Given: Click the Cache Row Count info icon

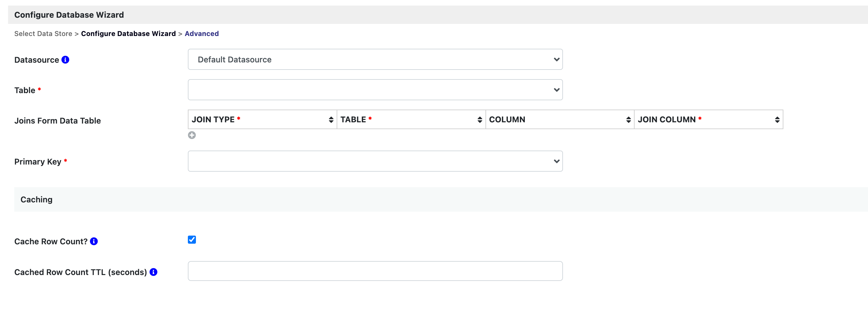Looking at the screenshot, I should click(x=94, y=242).
